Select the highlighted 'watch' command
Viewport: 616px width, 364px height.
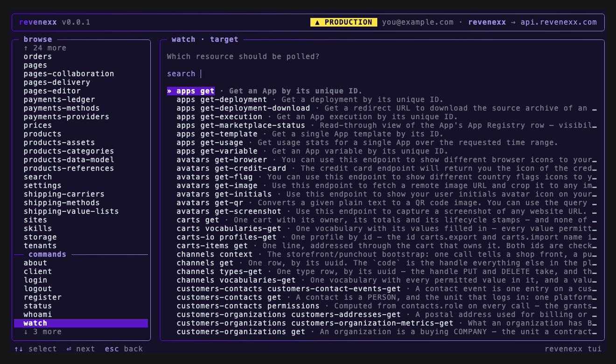[81, 323]
